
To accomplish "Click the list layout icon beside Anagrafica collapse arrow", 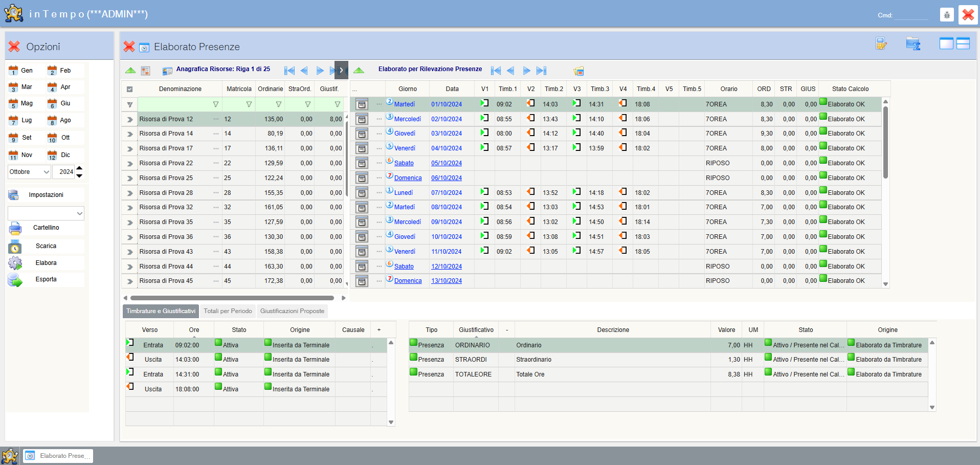I will click(146, 71).
